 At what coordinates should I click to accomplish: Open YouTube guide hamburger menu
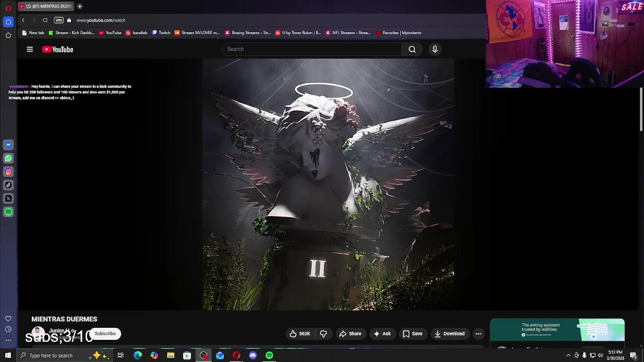point(30,49)
